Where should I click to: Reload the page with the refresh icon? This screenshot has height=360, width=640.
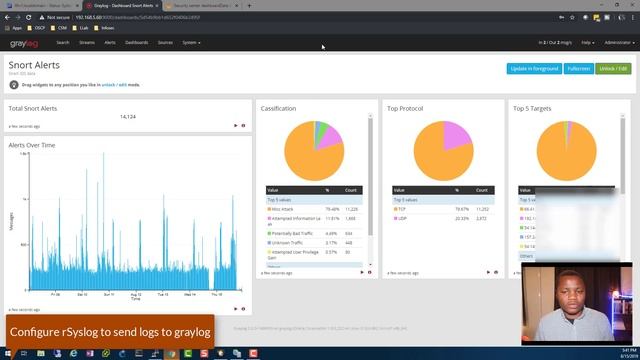(29, 18)
